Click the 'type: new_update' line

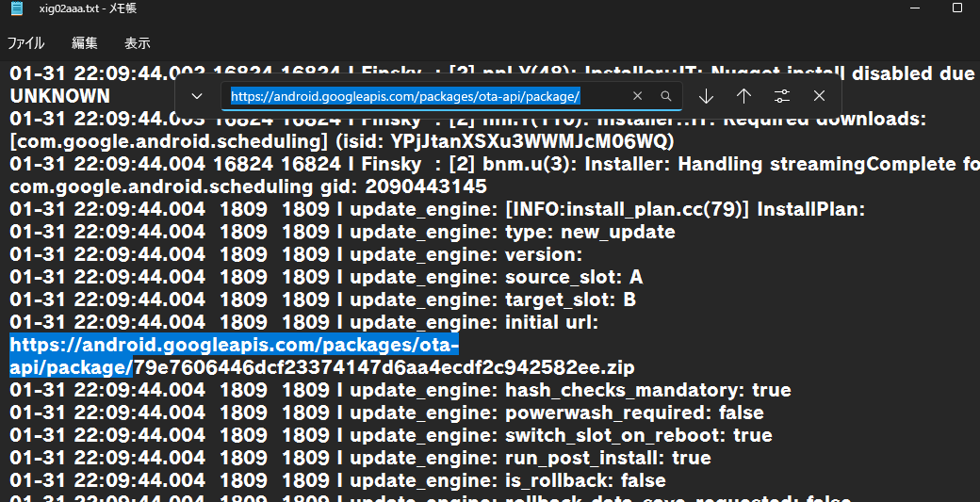342,232
